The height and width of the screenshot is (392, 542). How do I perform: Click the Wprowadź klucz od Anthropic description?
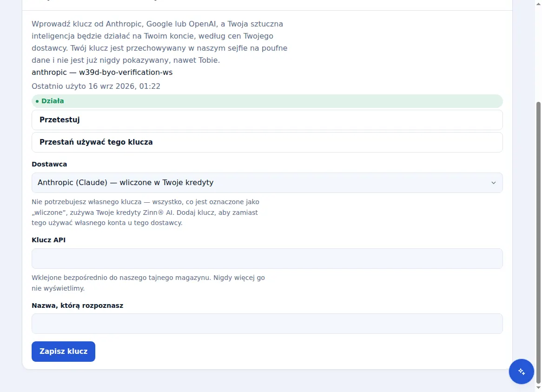pyautogui.click(x=159, y=42)
